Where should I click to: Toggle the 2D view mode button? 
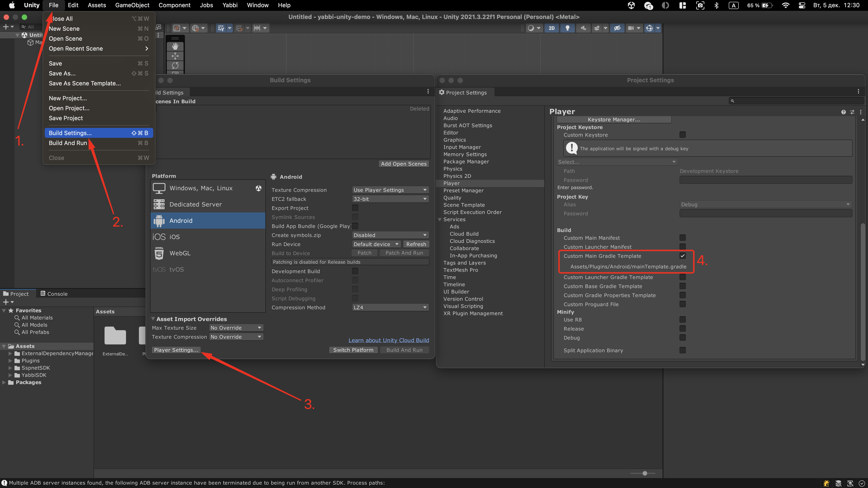552,28
